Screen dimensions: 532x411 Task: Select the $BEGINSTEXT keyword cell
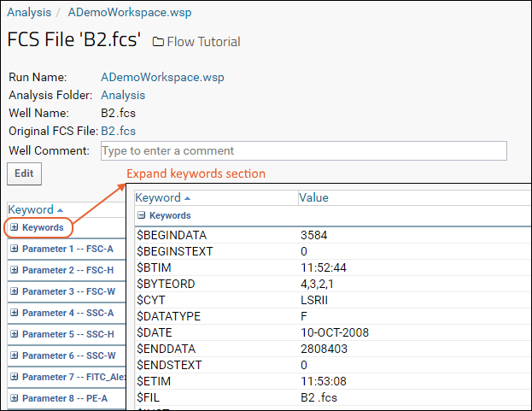175,251
